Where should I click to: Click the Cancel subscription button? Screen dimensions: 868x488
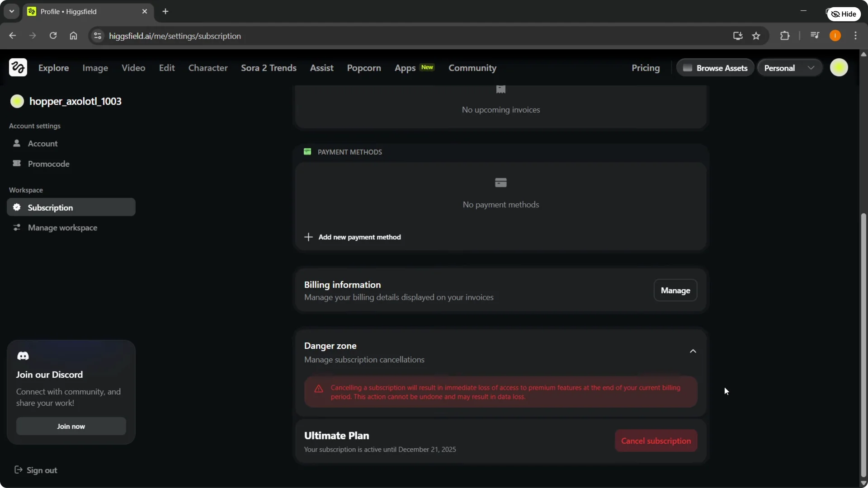(x=656, y=441)
